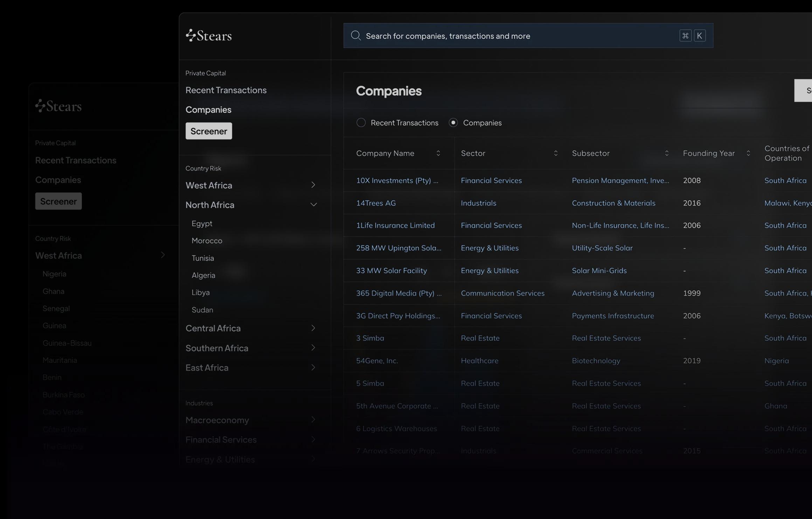Screen dimensions: 812x519
Task: Click Solar Mini-Grids subsector link
Action: point(599,271)
